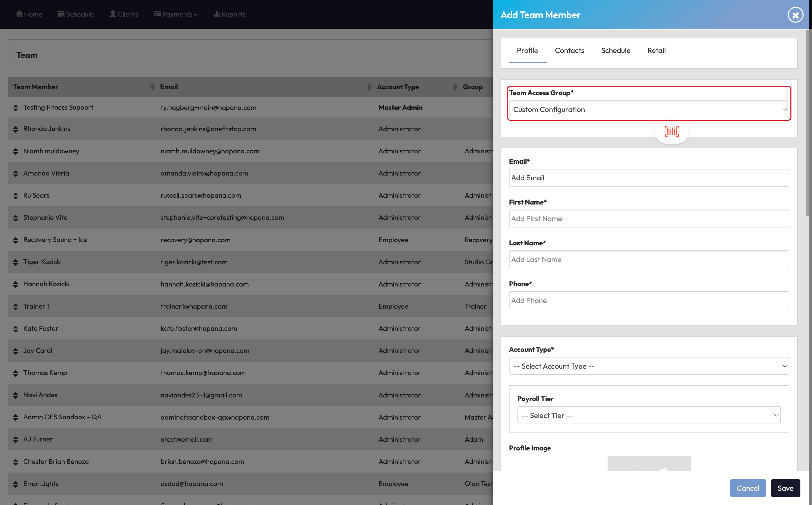Screen dimensions: 812x505
Task: Sort by Account Type column arrows
Action: click(455, 87)
